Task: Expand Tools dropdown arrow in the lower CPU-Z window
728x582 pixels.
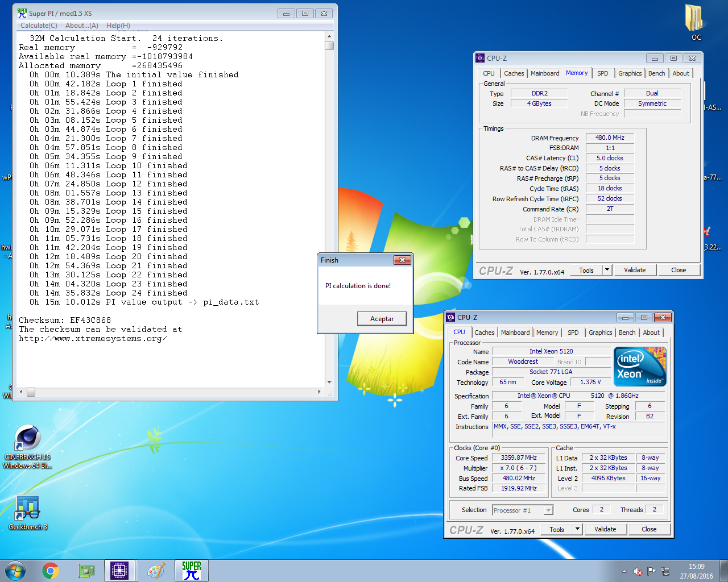Action: (577, 529)
